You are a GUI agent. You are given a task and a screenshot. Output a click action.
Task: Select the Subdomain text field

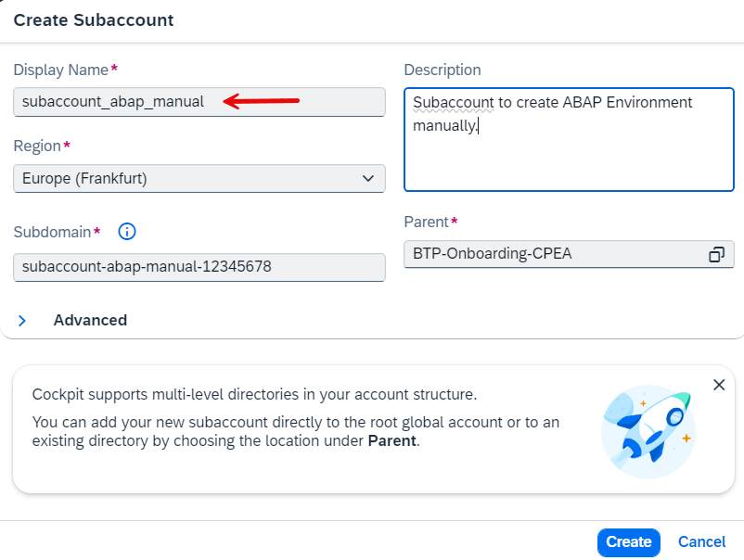point(199,267)
